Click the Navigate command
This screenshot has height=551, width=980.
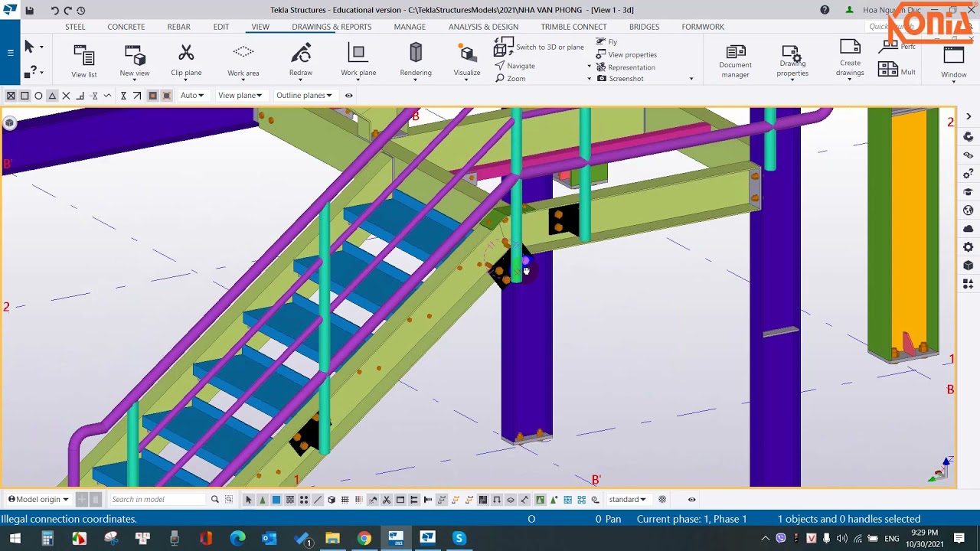514,66
